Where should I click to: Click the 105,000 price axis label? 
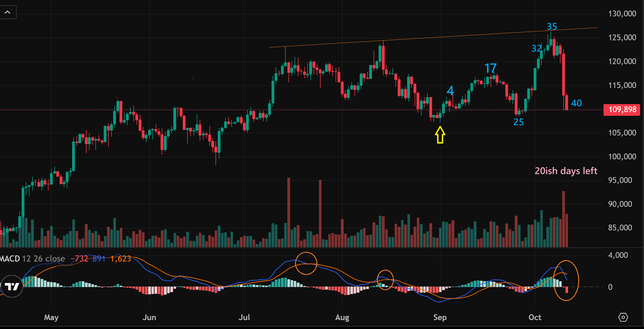point(622,133)
